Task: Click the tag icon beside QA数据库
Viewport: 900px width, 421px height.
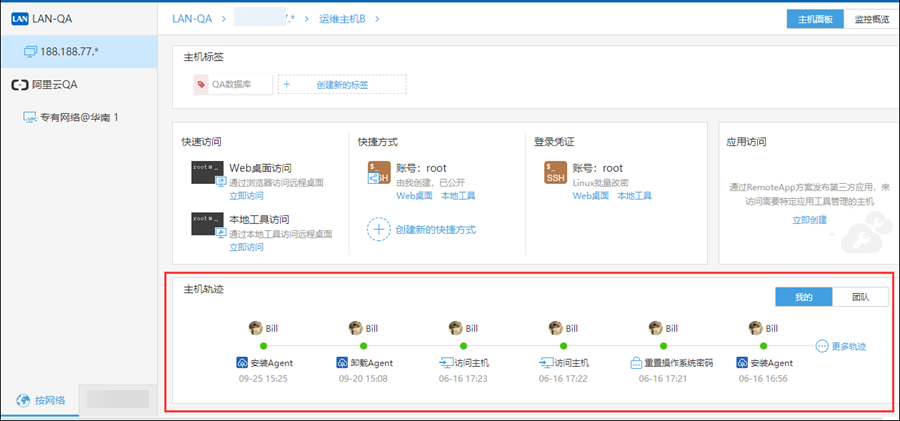Action: tap(200, 86)
